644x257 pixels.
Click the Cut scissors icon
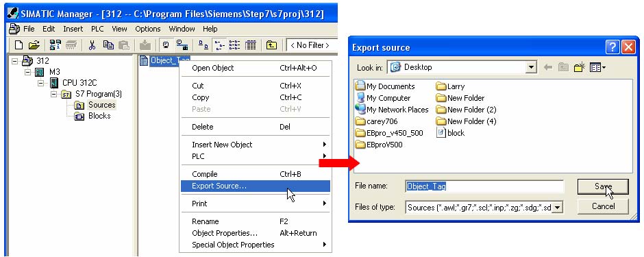pos(92,45)
